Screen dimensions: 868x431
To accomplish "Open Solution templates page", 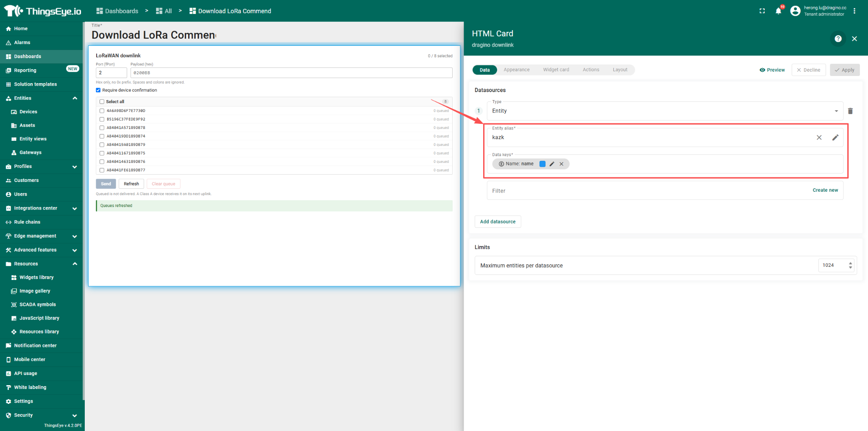I will click(41, 84).
